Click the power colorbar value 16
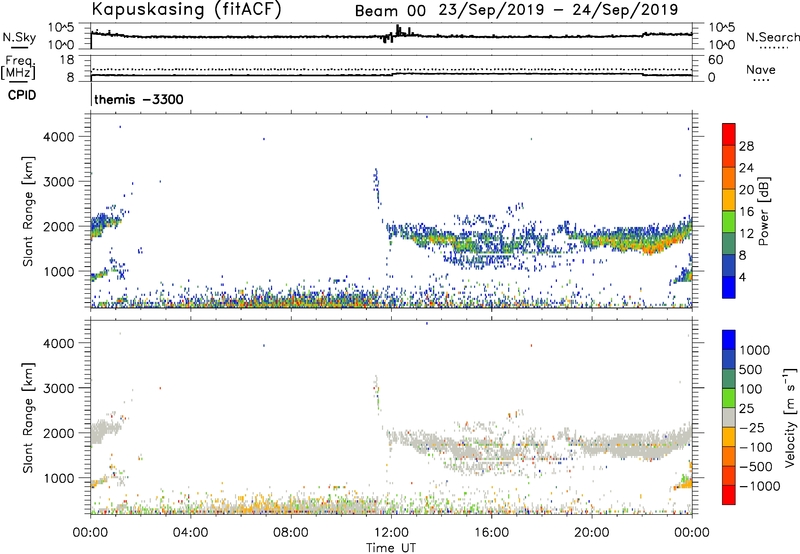Image resolution: width=800 pixels, height=554 pixels. pyautogui.click(x=746, y=212)
